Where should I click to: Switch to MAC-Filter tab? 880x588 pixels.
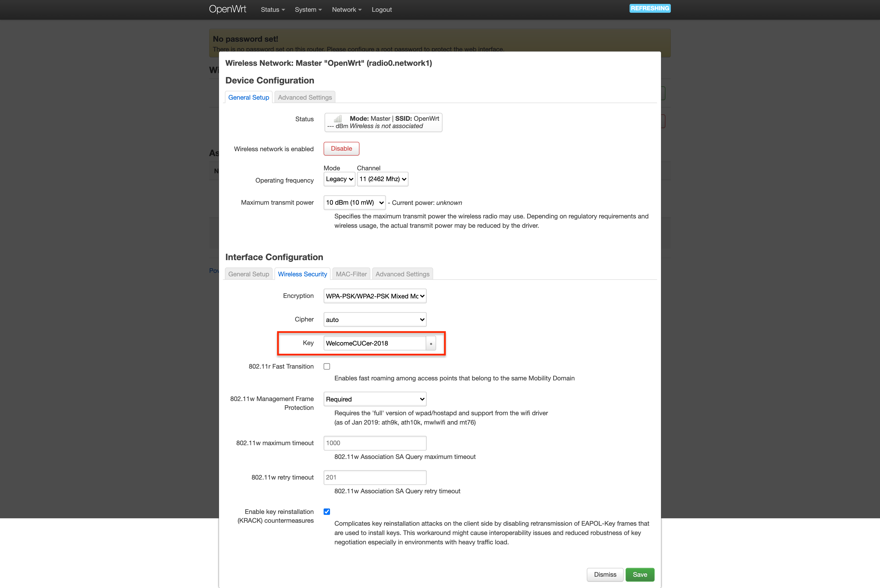click(351, 274)
